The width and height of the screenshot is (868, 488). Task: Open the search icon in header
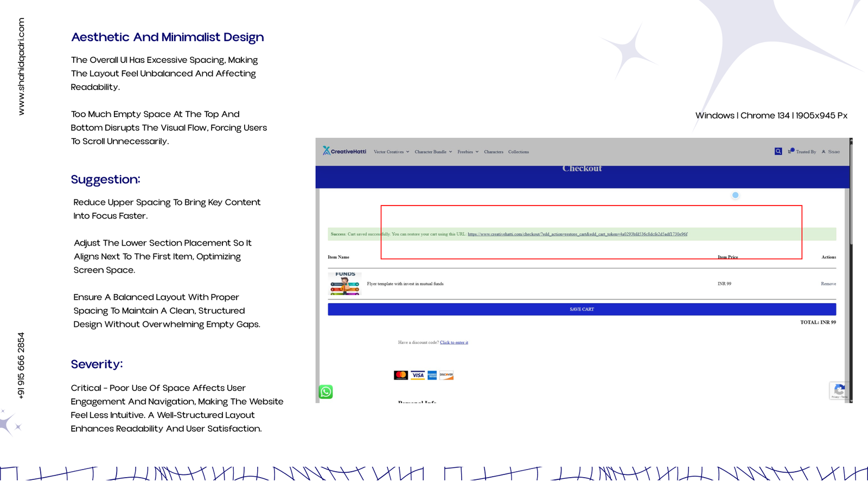[x=778, y=151]
